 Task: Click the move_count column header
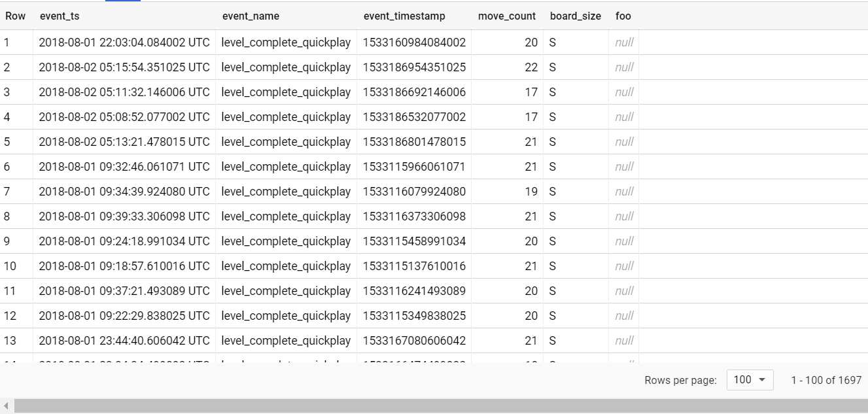506,16
